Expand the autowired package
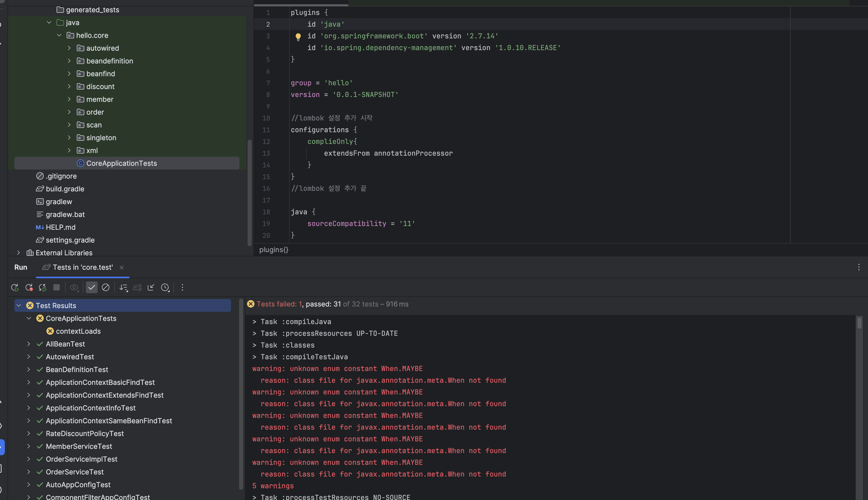This screenshot has height=500, width=868. coord(69,48)
